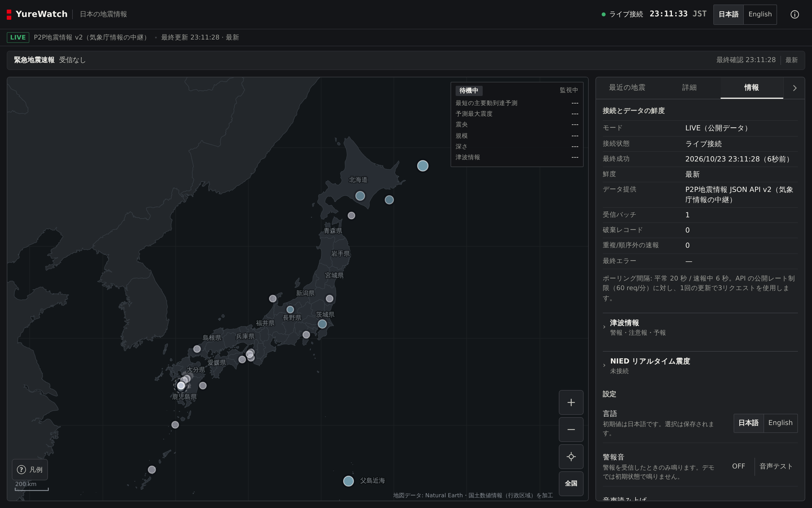812x508 pixels.
Task: Click the southernmost gray marker near Okinawa
Action: (152, 469)
